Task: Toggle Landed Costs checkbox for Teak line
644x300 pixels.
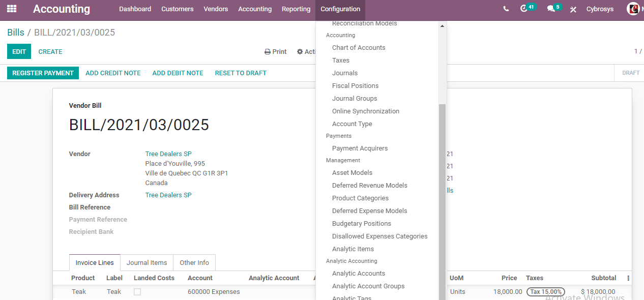Action: pos(137,292)
